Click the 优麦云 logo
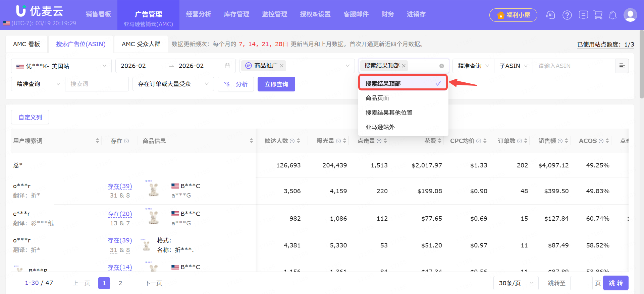This screenshot has width=644, height=294. pos(39,11)
